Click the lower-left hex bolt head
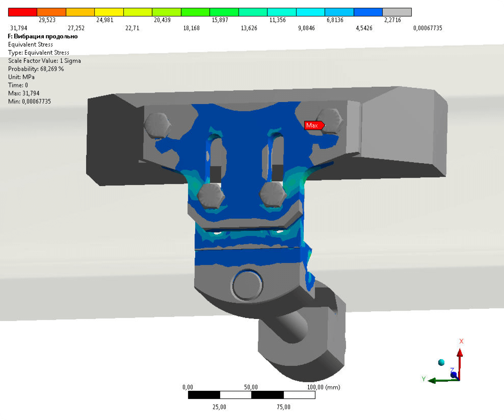Screen dimensions: 504x420 click(x=210, y=196)
